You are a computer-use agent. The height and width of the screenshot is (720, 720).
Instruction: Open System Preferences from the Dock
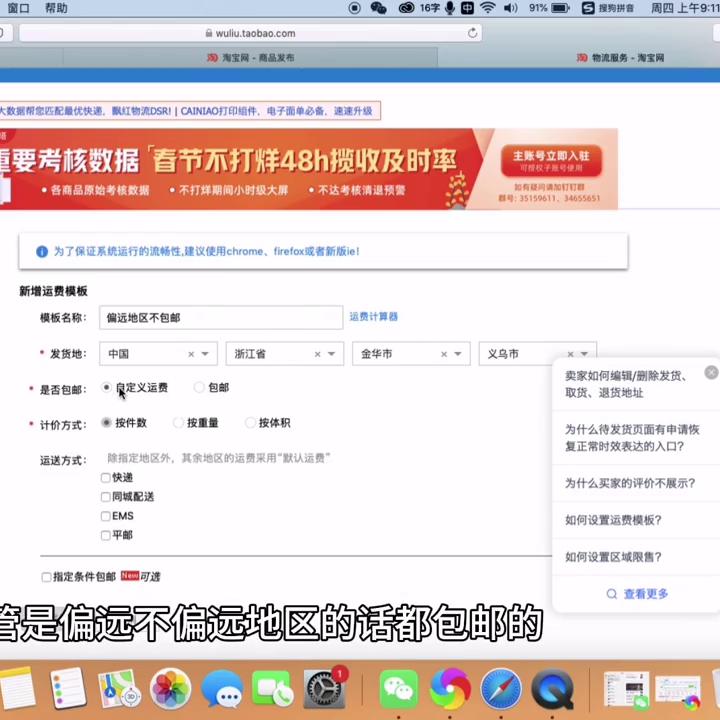point(324,688)
